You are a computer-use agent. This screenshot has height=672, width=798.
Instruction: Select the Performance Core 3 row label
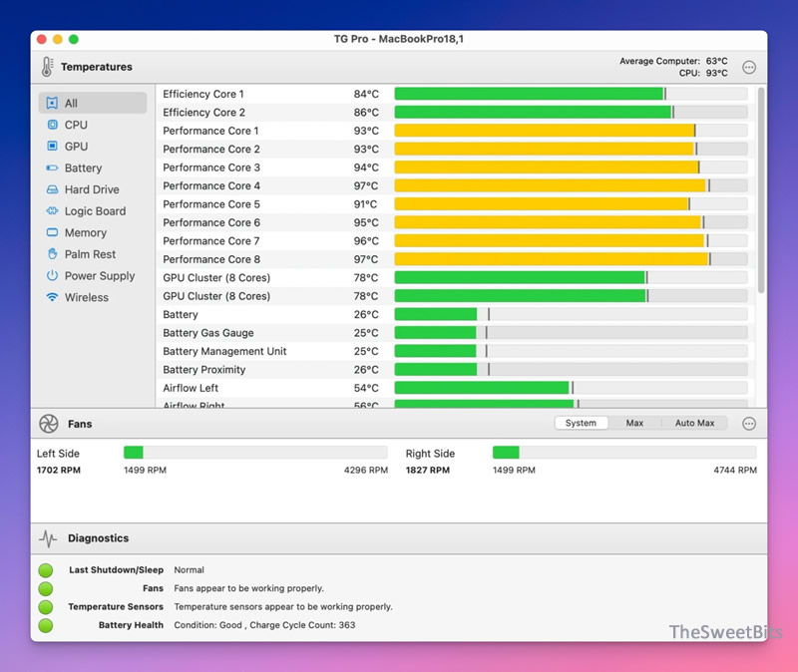[x=211, y=168]
